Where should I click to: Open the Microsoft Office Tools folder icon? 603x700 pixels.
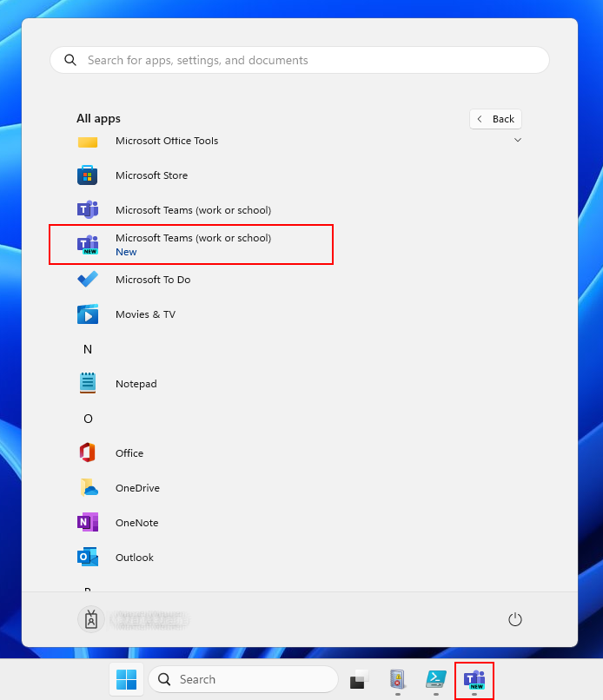pos(88,142)
